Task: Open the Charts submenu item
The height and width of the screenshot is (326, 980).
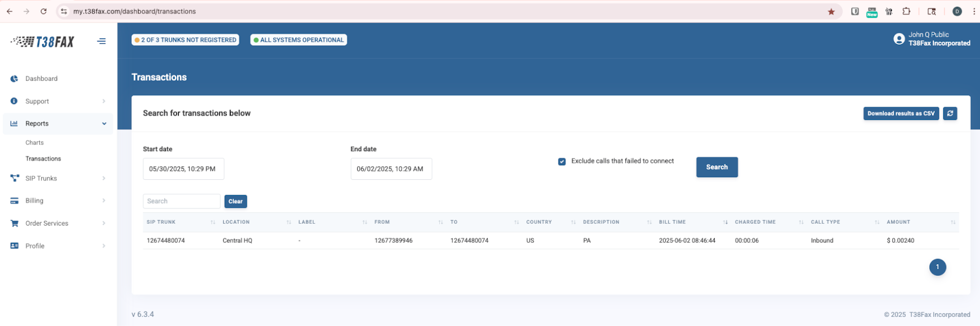Action: pos(34,143)
